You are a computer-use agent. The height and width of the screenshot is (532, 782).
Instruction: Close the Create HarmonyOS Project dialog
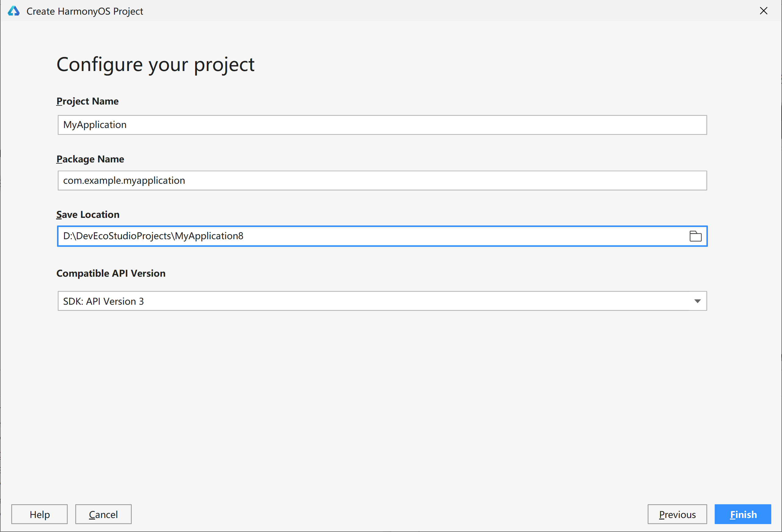(763, 11)
